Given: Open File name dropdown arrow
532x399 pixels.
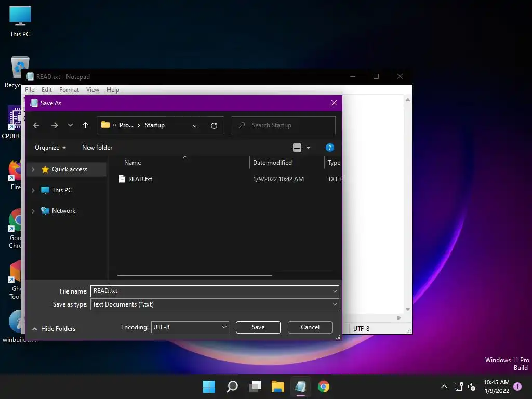Looking at the screenshot, I should pyautogui.click(x=335, y=291).
